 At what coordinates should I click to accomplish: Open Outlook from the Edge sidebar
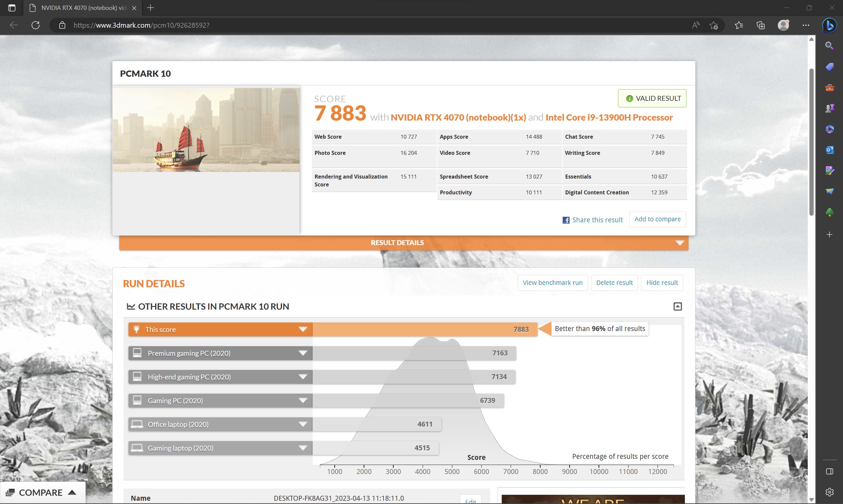coord(829,150)
